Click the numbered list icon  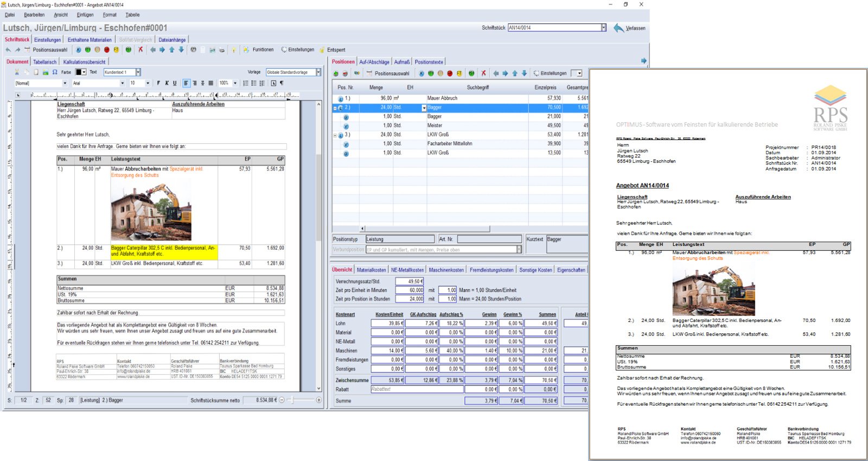(x=246, y=83)
